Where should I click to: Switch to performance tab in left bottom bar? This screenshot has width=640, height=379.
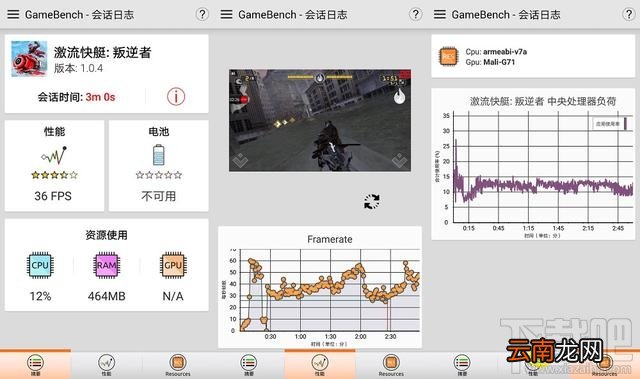[106, 365]
